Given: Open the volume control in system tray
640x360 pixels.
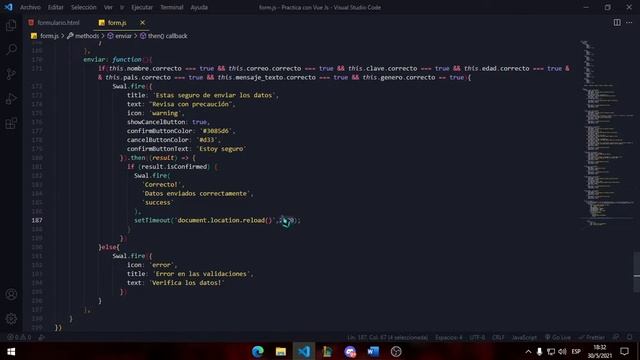Looking at the screenshot, I should coord(562,351).
